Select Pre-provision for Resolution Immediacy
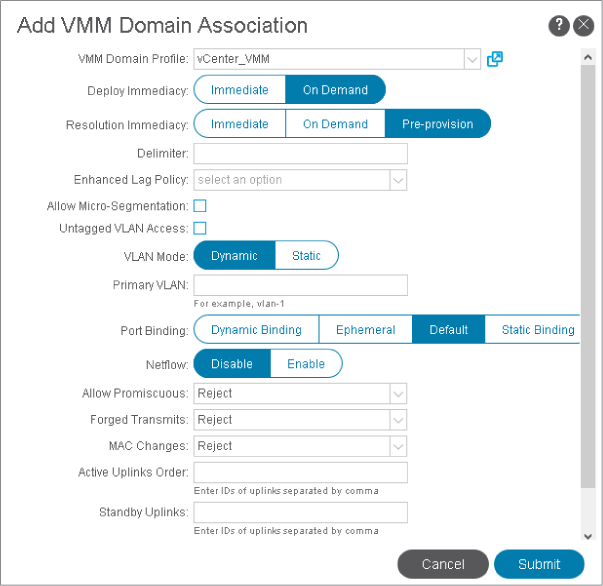603x586 pixels. point(437,124)
